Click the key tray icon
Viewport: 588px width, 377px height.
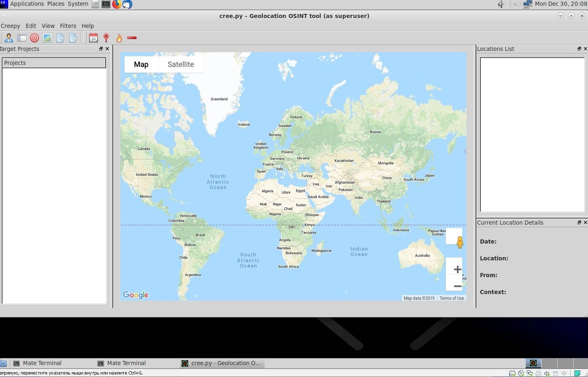point(516,4)
